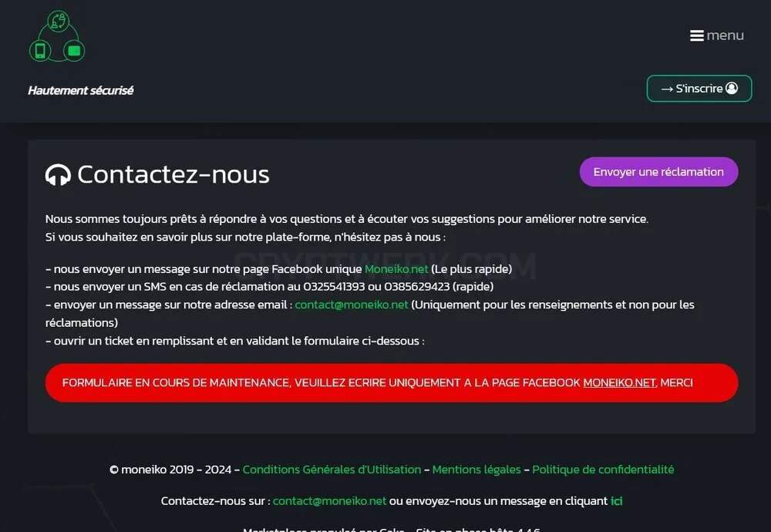Viewport: 771px width, 532px height.
Task: Open Politique de confidentialité link
Action: tap(604, 470)
